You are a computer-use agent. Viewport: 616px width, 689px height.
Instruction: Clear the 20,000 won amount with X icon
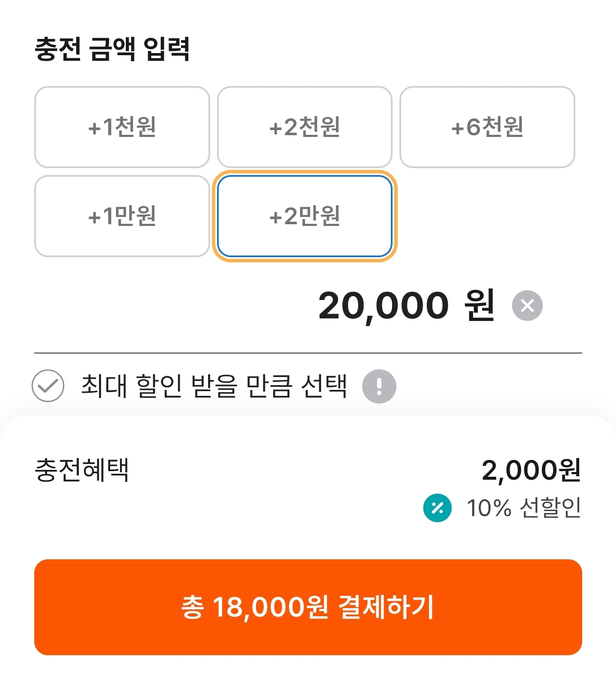click(x=527, y=306)
